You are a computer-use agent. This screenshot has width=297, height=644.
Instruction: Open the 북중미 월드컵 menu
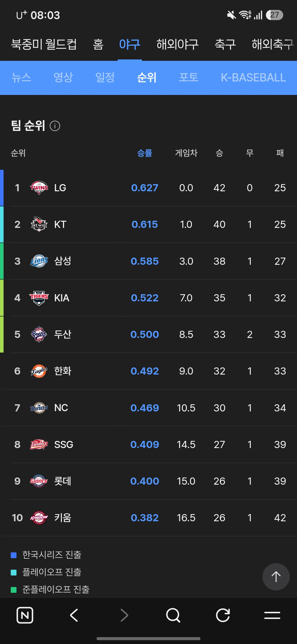click(44, 44)
